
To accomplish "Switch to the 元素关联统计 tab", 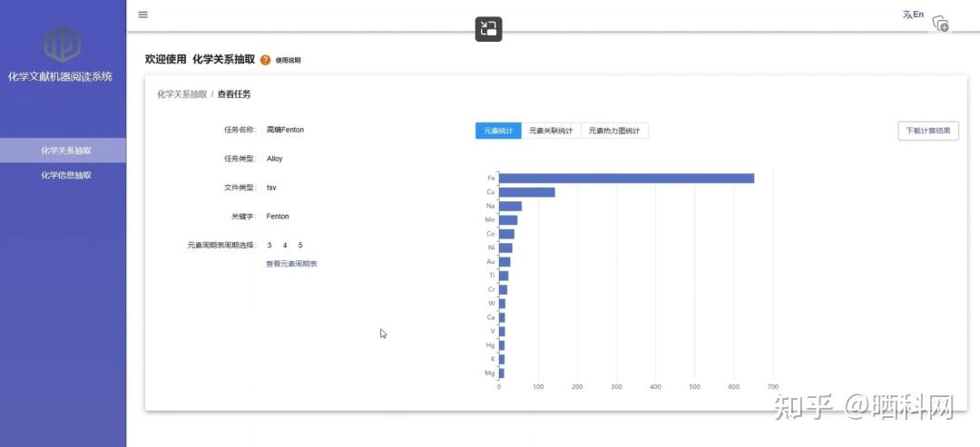I will tap(551, 131).
